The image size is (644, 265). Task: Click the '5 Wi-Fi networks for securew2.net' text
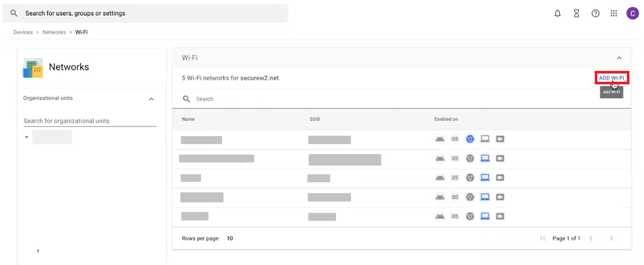click(230, 78)
